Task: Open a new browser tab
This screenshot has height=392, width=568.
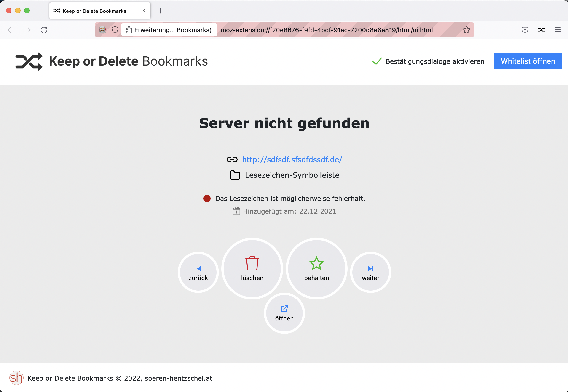Action: pos(160,11)
